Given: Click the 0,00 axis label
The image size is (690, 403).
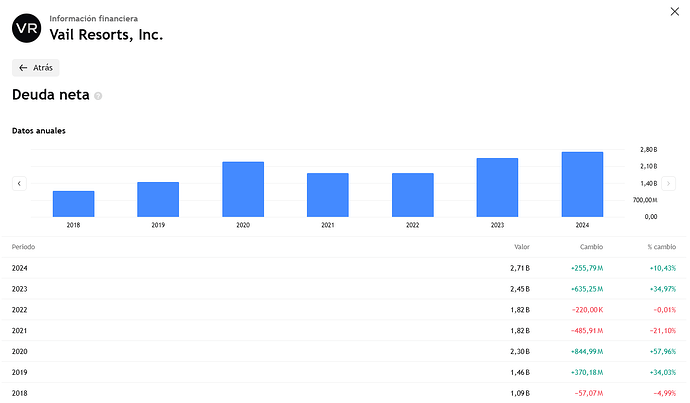Looking at the screenshot, I should click(651, 217).
